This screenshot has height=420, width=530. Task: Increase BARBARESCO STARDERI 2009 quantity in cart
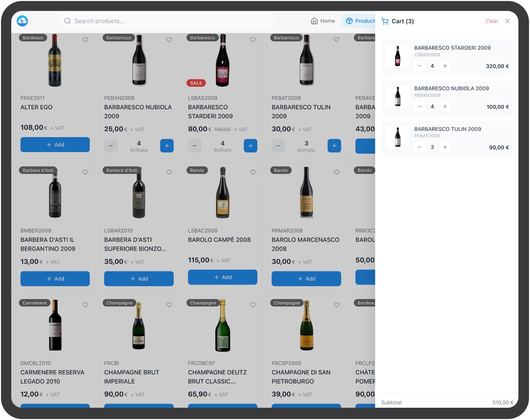point(445,66)
